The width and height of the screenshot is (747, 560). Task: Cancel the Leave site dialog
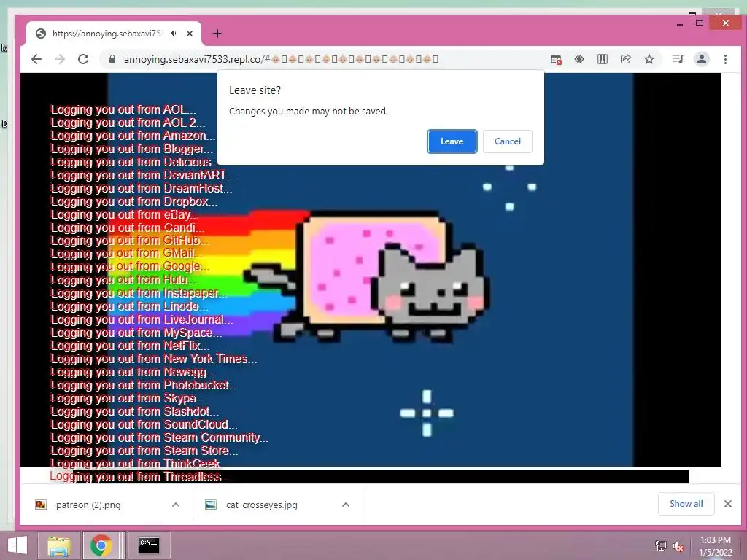tap(508, 141)
